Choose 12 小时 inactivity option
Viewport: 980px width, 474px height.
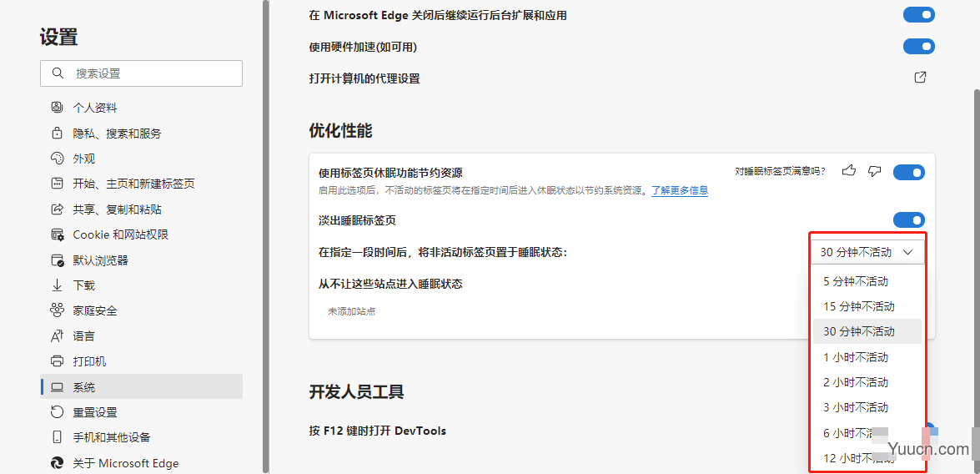[867, 458]
